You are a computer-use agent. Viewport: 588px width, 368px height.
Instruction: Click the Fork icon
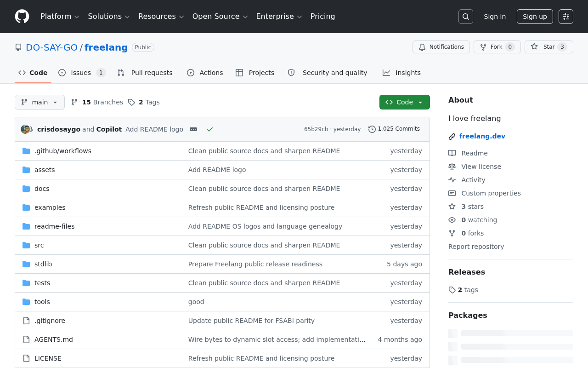(483, 47)
